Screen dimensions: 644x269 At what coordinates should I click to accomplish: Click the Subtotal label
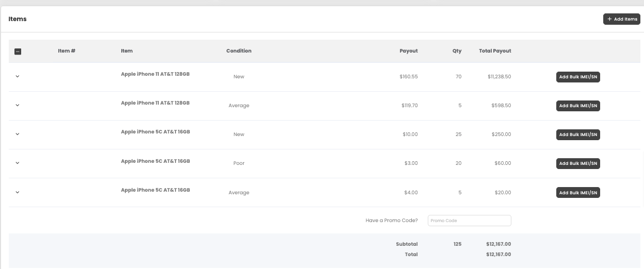coord(407,244)
